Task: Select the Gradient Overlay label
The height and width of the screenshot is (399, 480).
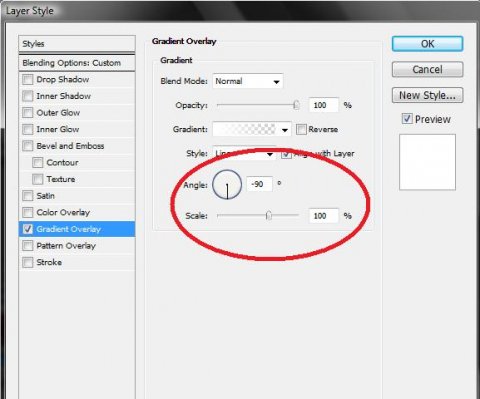Action: coord(69,229)
